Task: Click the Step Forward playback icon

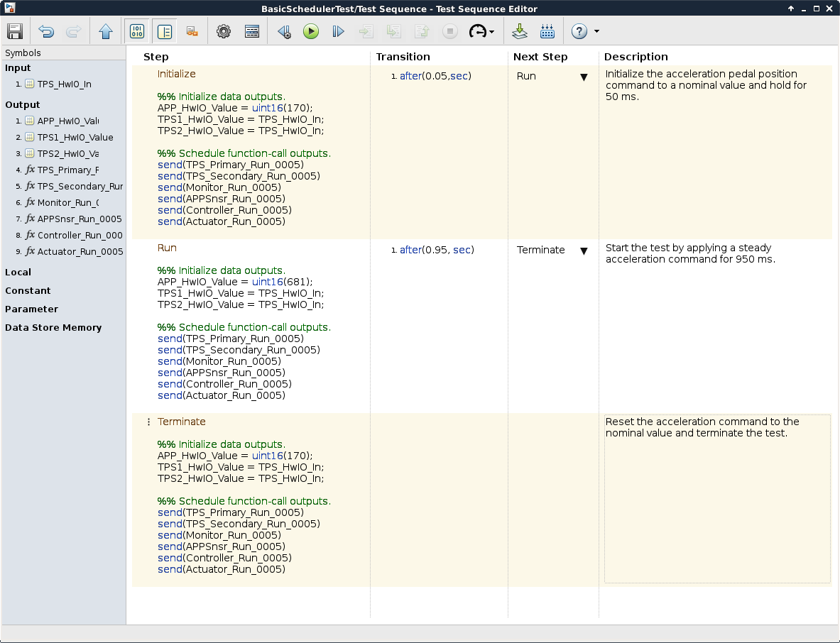Action: [x=338, y=31]
